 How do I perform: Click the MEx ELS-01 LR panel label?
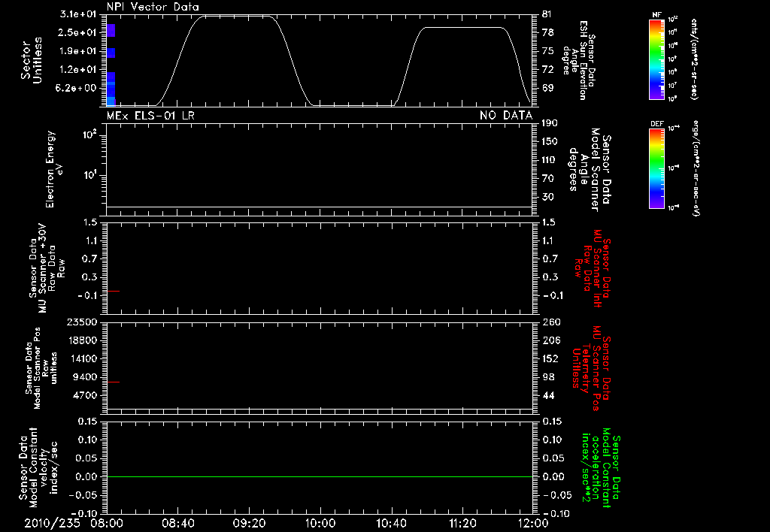click(x=150, y=116)
